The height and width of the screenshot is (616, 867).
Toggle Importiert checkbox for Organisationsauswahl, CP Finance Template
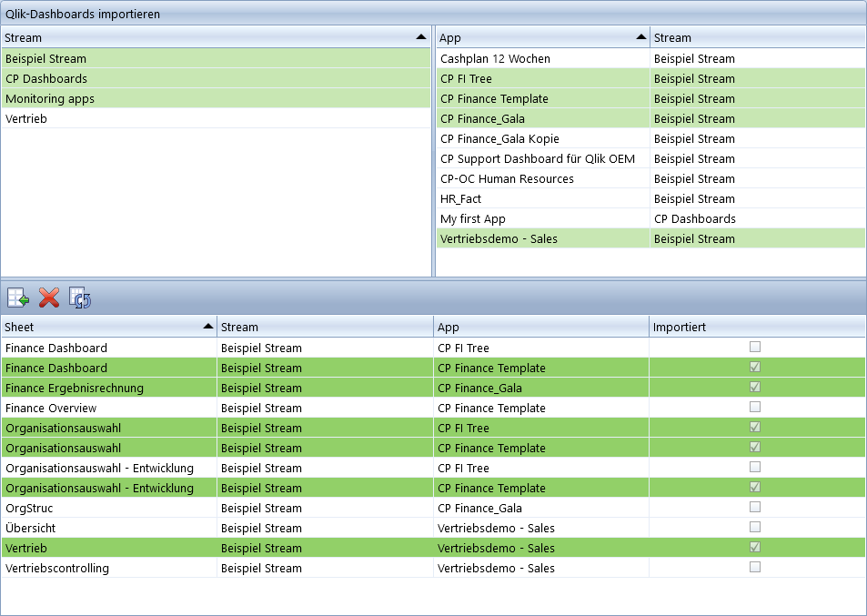tap(755, 447)
